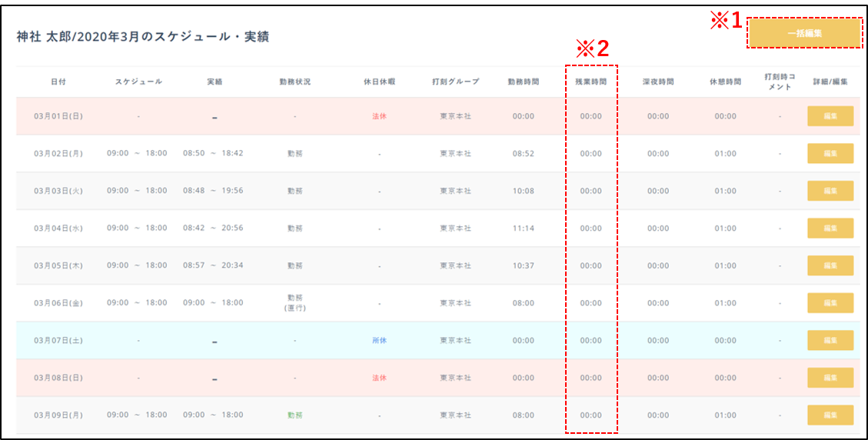Select the スケジュール column header
868x440 pixels.
tap(138, 82)
